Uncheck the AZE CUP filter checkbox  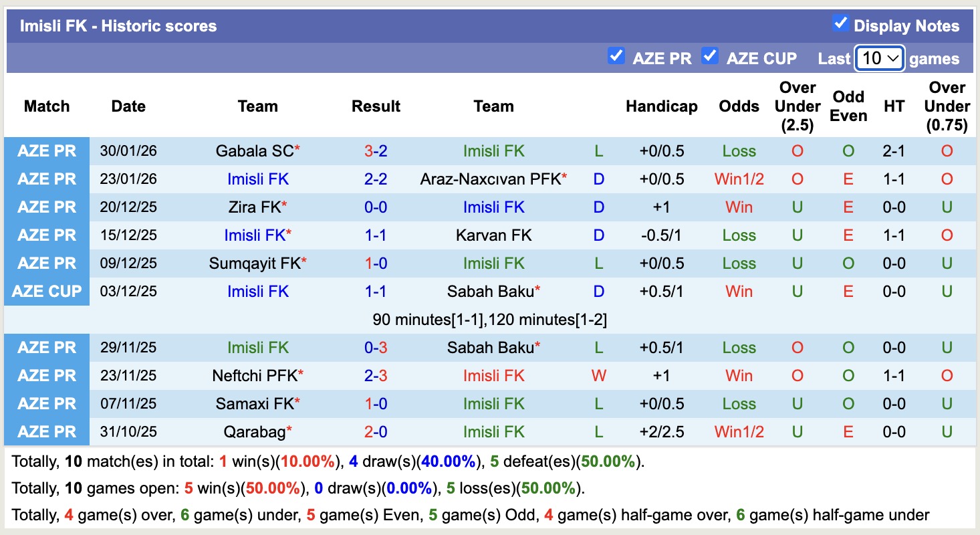pyautogui.click(x=709, y=56)
